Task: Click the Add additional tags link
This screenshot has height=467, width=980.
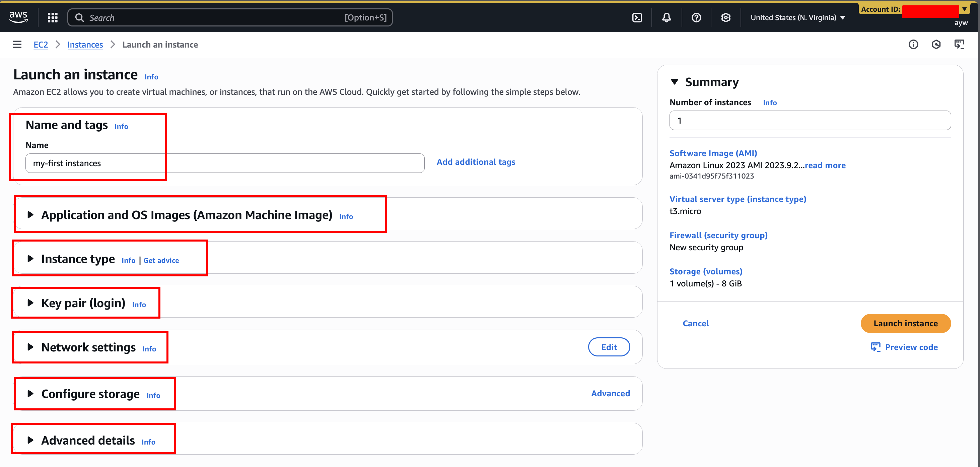Action: click(476, 162)
